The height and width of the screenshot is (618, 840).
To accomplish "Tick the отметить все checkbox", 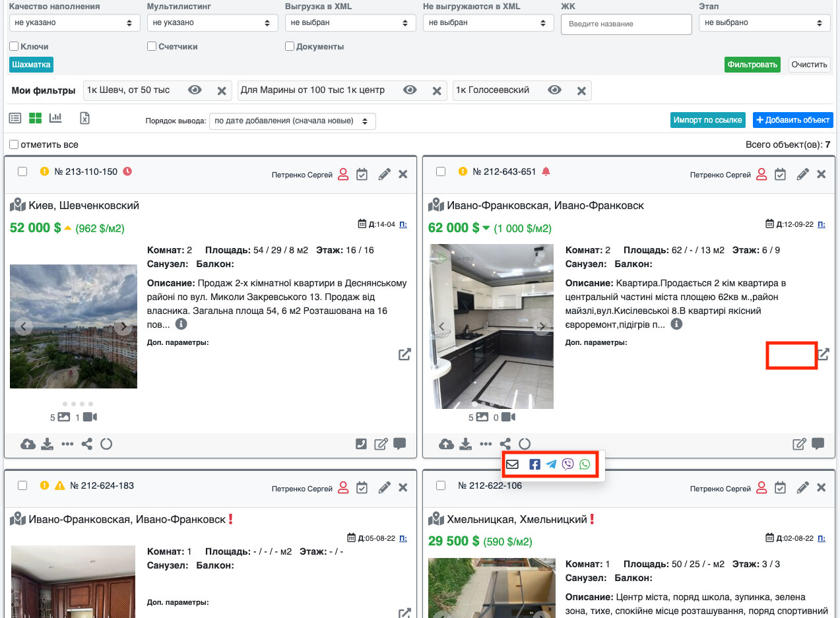I will point(14,144).
